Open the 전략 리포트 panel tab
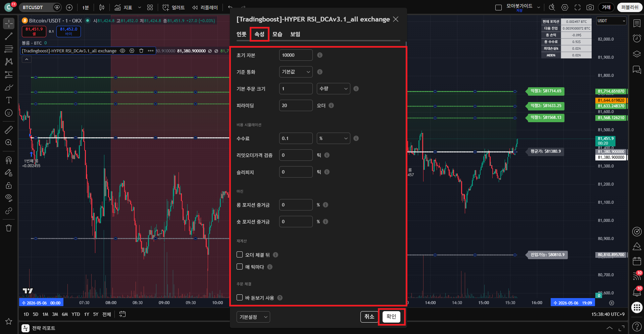Viewport: 644px width, 334px height. click(x=39, y=328)
